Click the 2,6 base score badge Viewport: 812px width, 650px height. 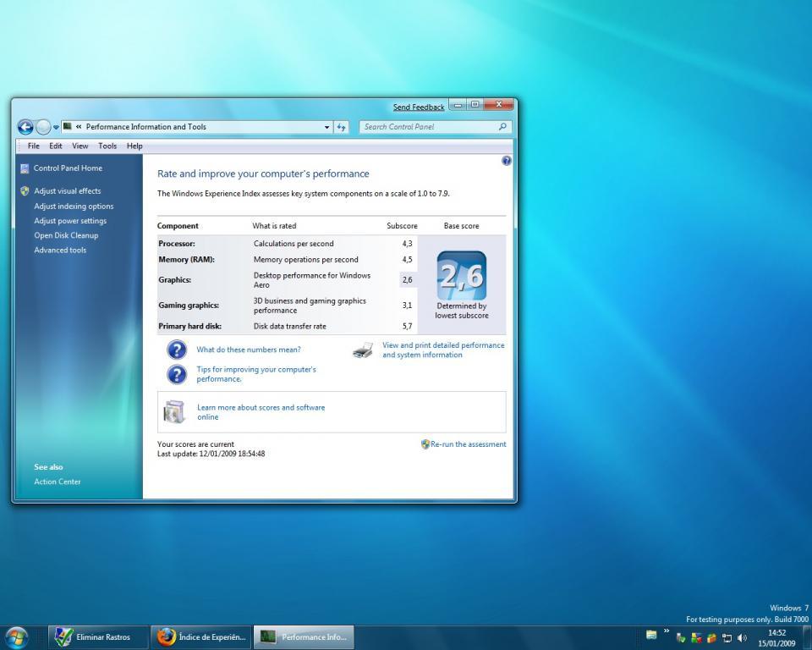click(462, 276)
